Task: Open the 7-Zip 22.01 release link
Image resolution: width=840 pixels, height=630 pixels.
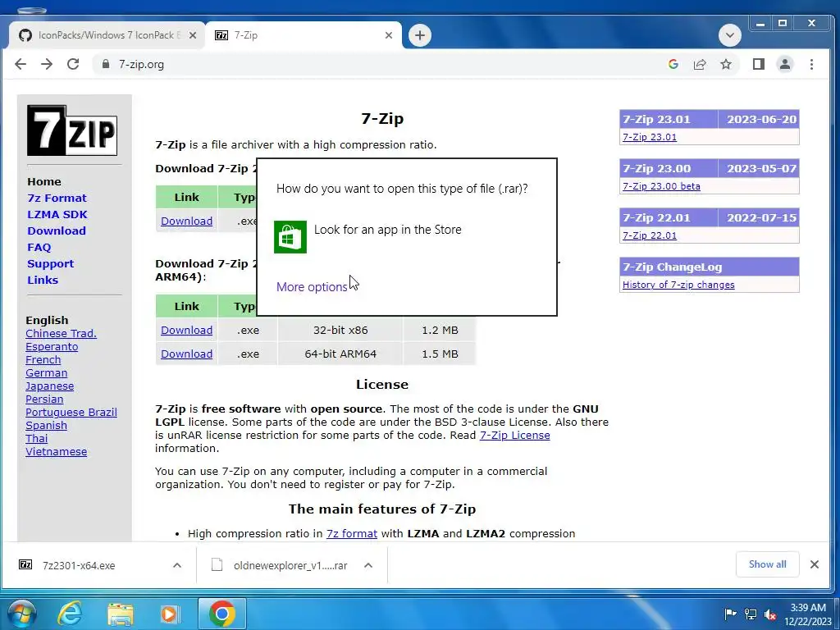Action: [650, 235]
